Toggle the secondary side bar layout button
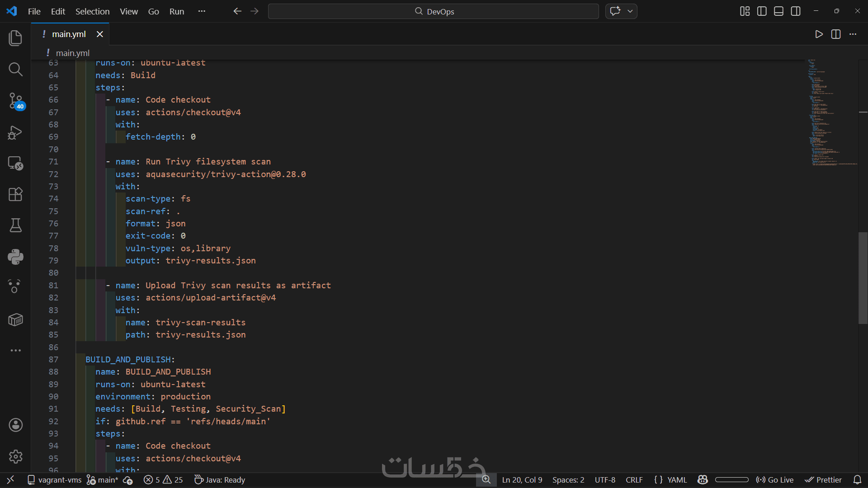 click(x=796, y=11)
